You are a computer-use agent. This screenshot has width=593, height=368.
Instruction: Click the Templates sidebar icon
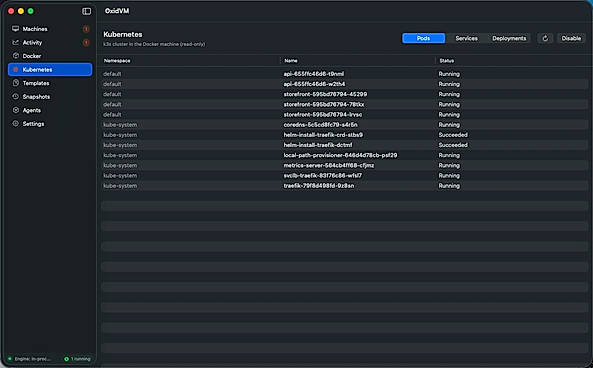click(x=16, y=83)
